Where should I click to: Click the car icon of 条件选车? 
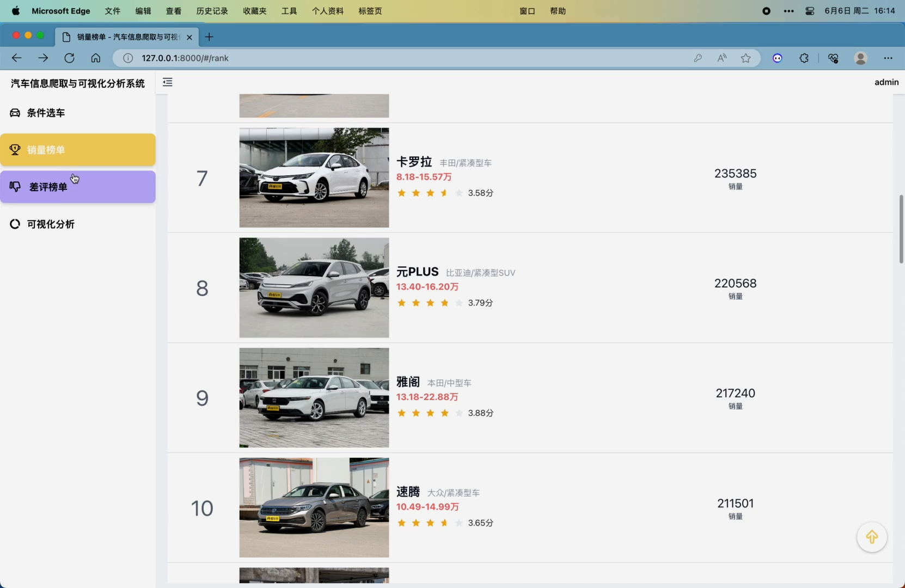point(15,113)
